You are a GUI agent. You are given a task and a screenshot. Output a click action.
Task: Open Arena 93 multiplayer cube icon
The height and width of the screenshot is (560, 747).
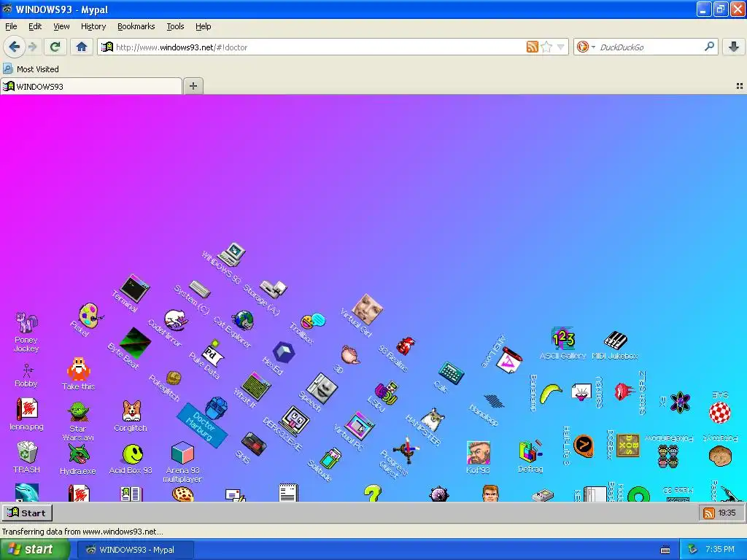coord(182,462)
